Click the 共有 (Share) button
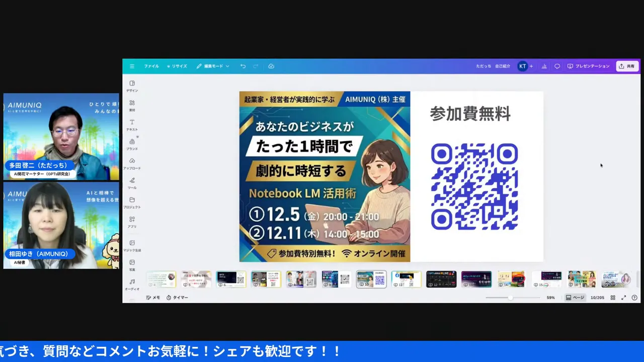Viewport: 644px width, 362px height. 627,66
